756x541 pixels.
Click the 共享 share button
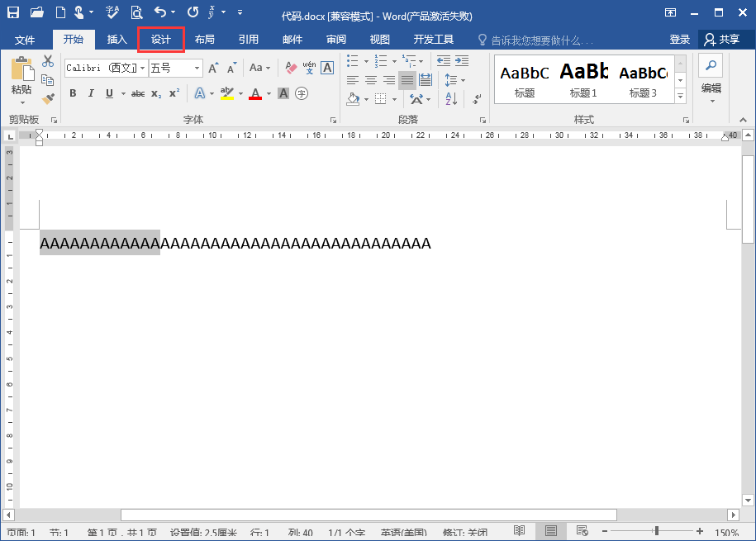[721, 40]
